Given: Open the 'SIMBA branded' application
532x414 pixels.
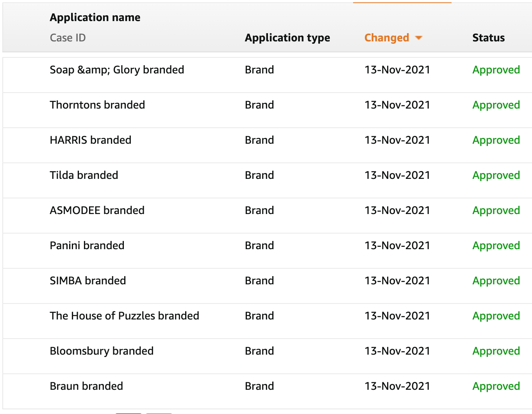Looking at the screenshot, I should (88, 281).
